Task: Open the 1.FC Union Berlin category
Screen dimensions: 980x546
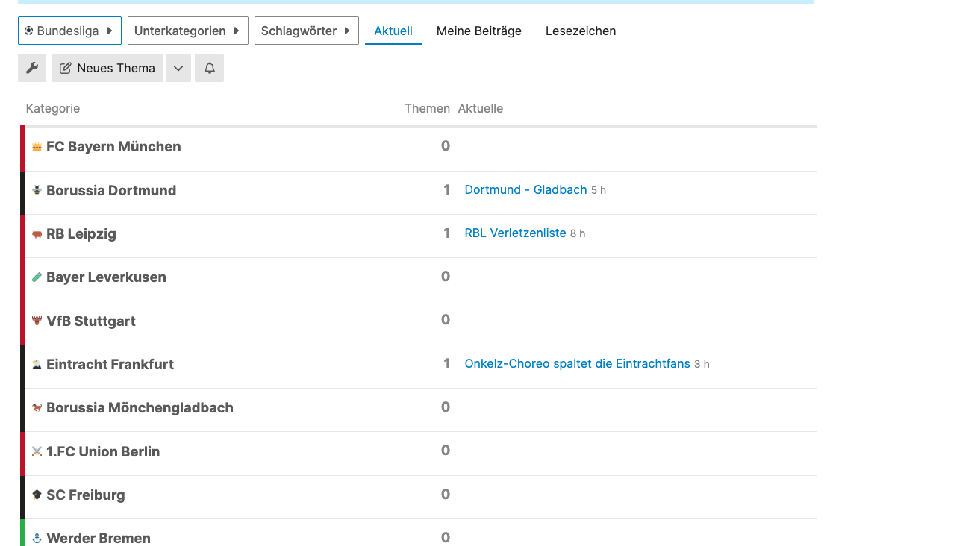Action: (x=103, y=451)
